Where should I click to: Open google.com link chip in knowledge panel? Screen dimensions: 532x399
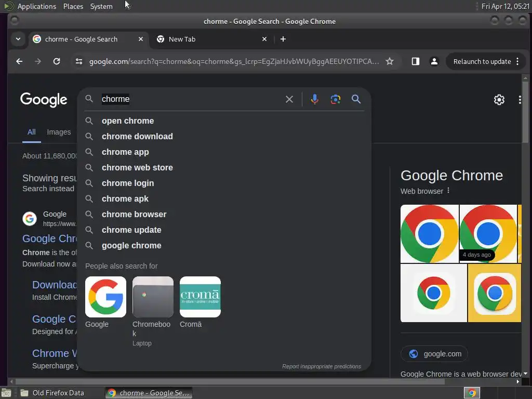(434, 354)
